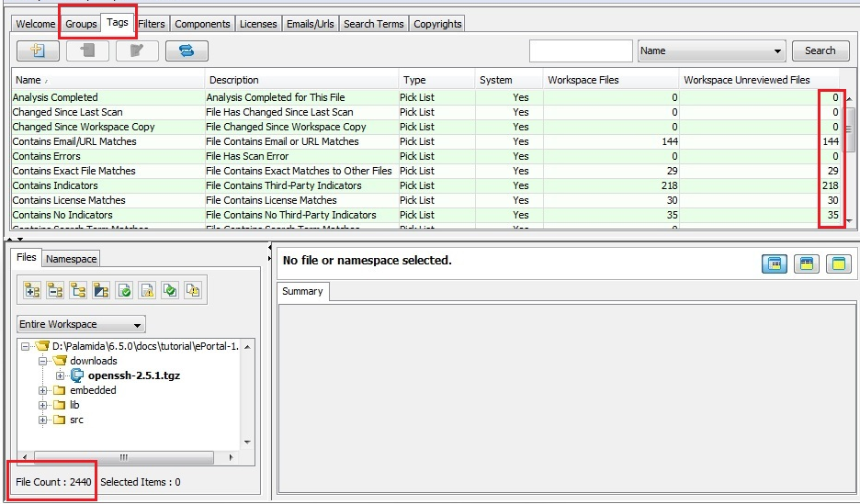This screenshot has height=504, width=860.
Task: Collapse the downloads folder node
Action: [x=43, y=361]
